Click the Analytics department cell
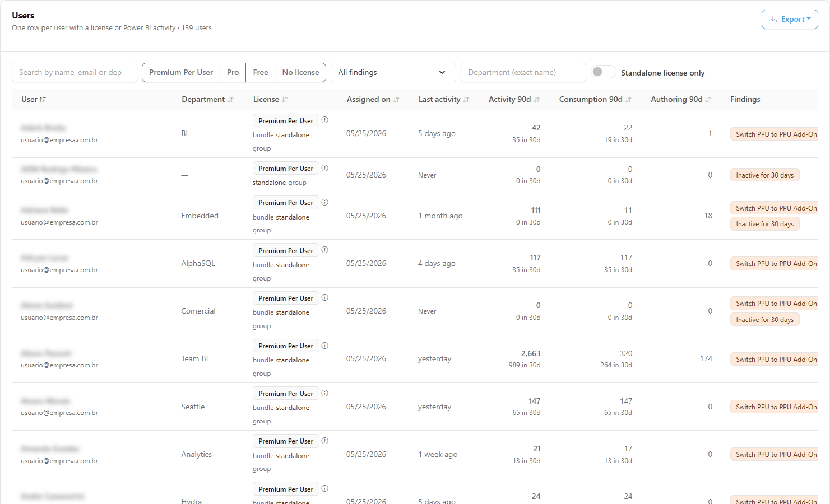 click(x=196, y=454)
